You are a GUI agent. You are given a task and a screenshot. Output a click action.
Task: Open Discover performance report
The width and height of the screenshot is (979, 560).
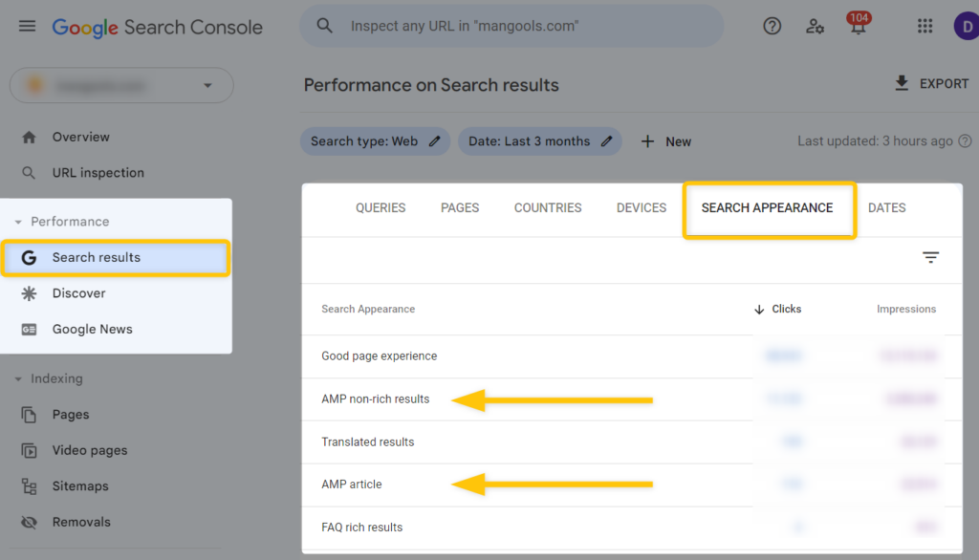pos(78,293)
